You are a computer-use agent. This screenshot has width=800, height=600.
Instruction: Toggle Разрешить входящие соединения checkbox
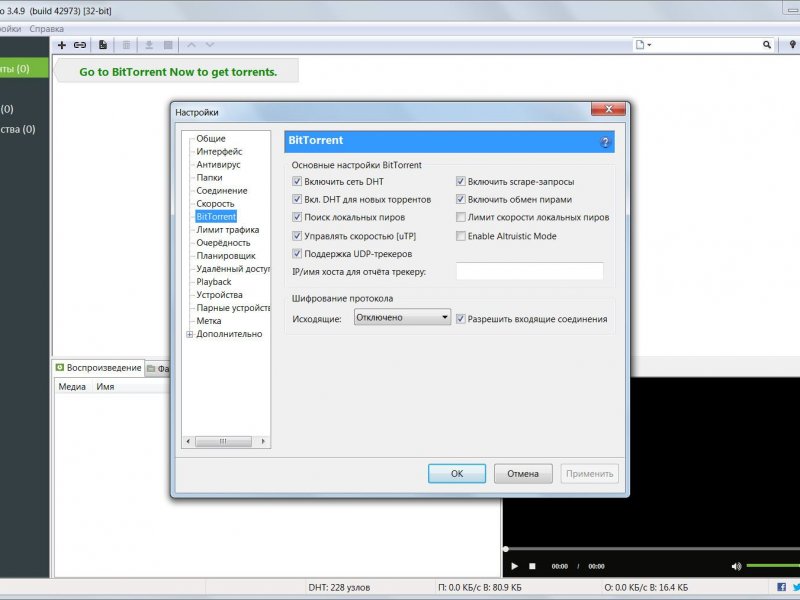coord(461,319)
